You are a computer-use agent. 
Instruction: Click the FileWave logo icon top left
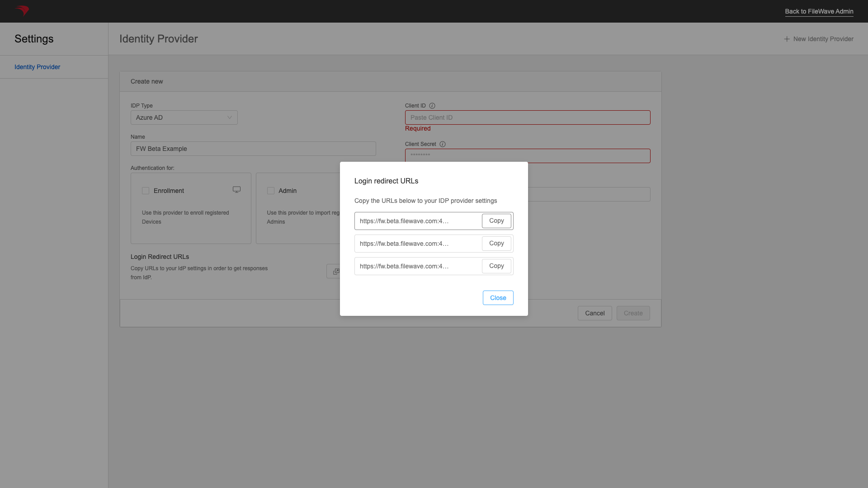coord(22,11)
